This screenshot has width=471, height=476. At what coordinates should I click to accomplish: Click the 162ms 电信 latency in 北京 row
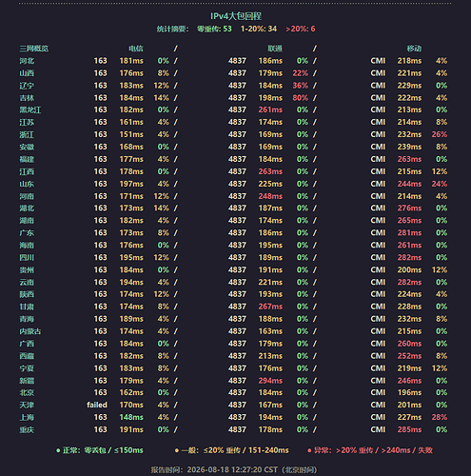coord(131,392)
